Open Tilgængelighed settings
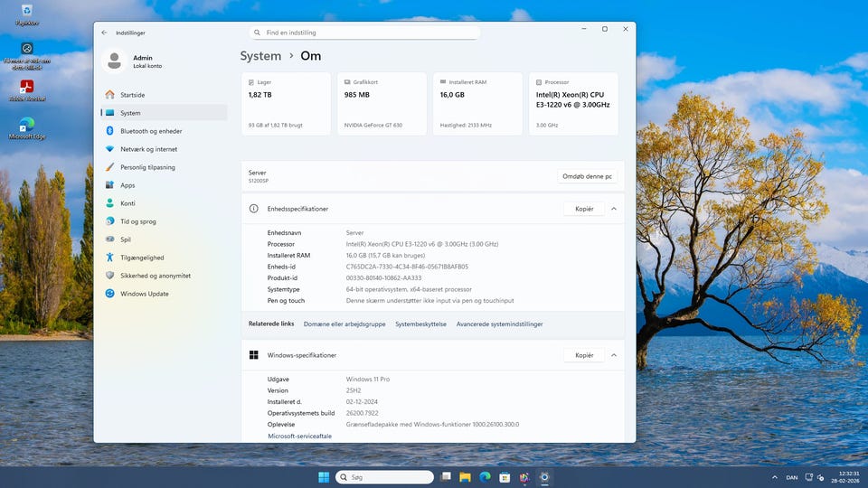868x488 pixels. pos(142,258)
